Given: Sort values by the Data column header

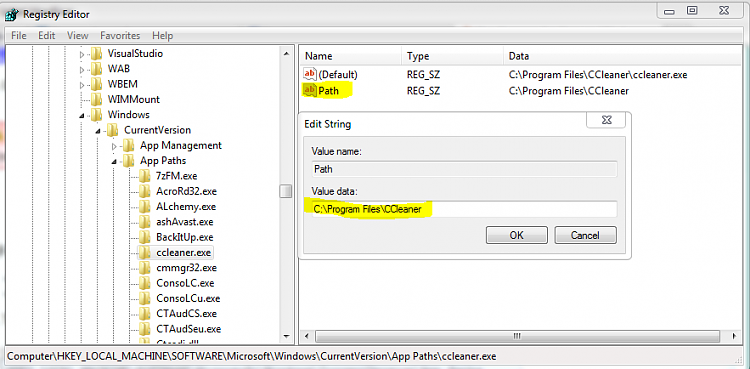Looking at the screenshot, I should (x=623, y=56).
